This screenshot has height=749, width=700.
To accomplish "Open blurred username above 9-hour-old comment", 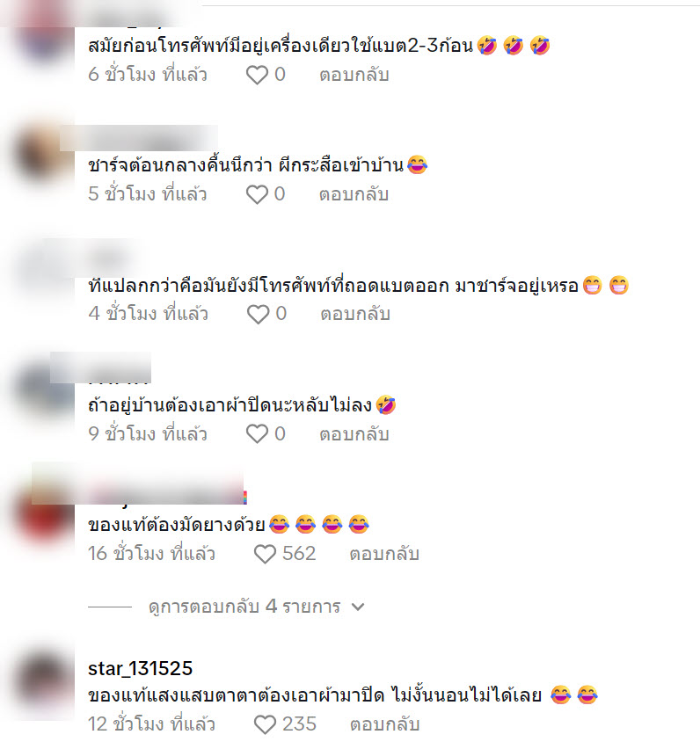I will 101,367.
